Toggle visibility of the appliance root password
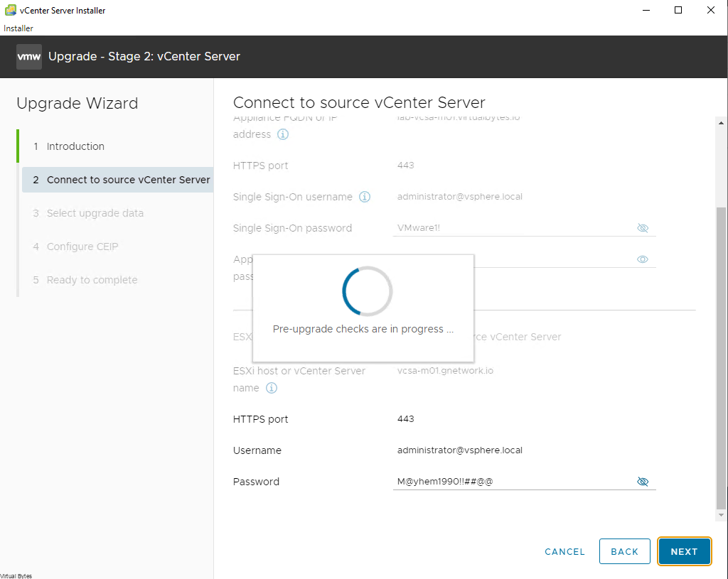Image resolution: width=728 pixels, height=579 pixels. 643,259
